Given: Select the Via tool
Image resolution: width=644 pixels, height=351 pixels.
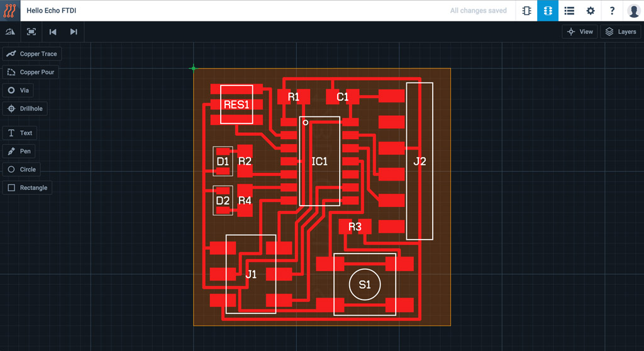Looking at the screenshot, I should pyautogui.click(x=18, y=91).
